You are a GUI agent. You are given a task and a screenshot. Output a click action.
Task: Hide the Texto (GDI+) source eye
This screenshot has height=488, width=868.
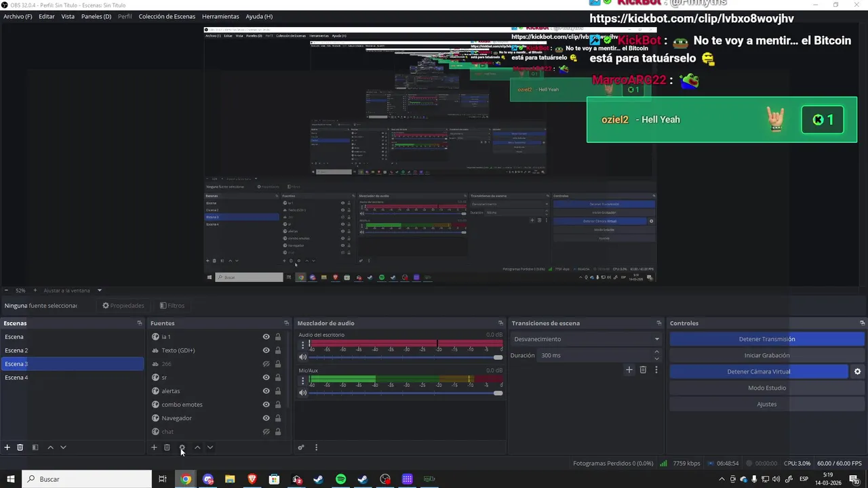click(266, 350)
